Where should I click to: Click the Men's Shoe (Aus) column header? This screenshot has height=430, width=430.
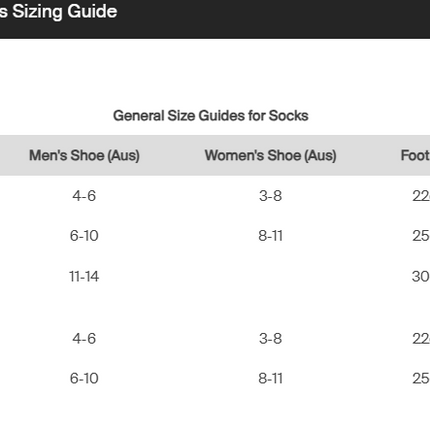tap(84, 155)
